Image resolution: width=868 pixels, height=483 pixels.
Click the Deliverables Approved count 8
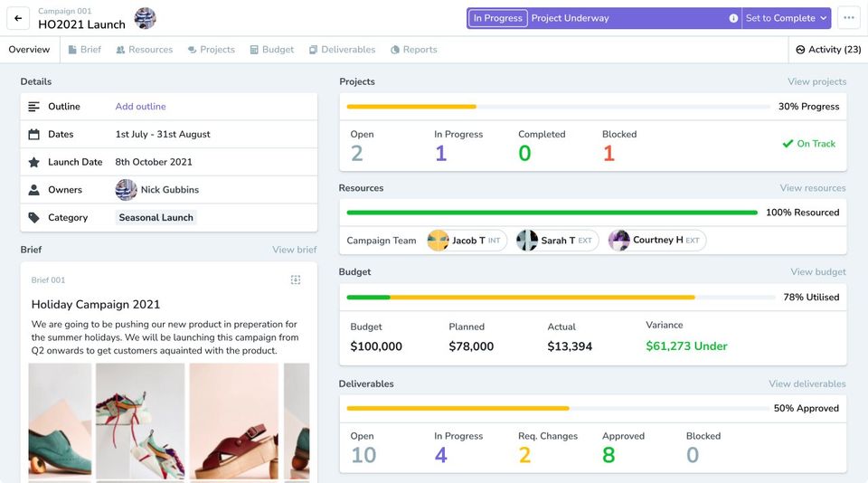point(609,455)
